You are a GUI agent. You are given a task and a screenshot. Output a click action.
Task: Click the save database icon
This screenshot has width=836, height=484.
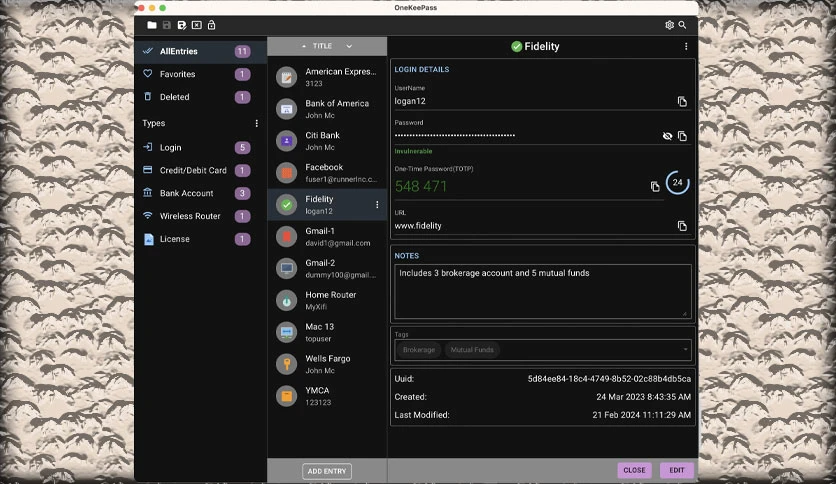167,25
